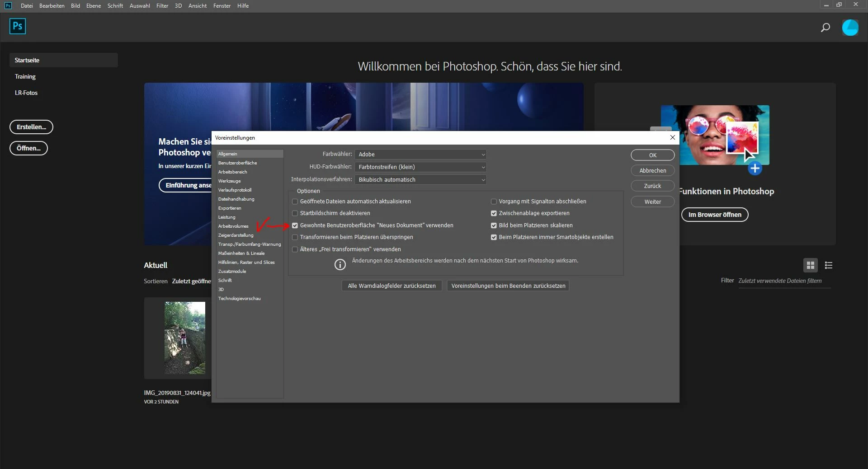Select Startseite in the left sidebar
The width and height of the screenshot is (868, 469).
64,60
